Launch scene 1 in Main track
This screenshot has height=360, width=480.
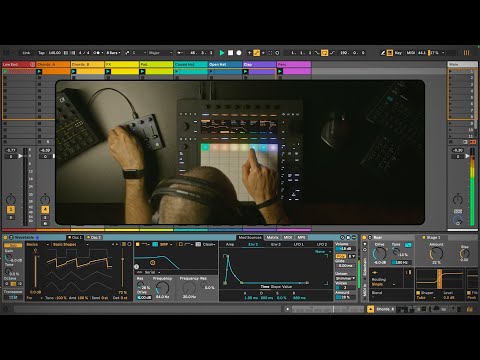(450, 71)
